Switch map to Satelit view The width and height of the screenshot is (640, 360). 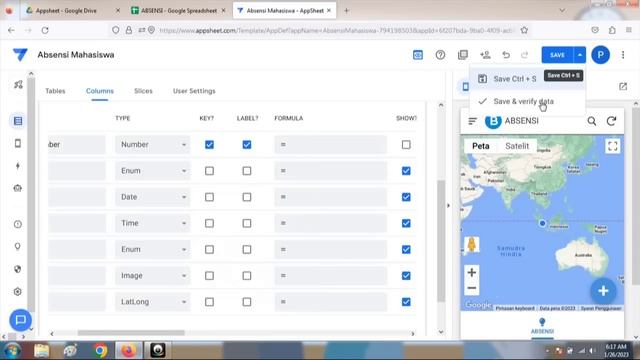point(517,146)
